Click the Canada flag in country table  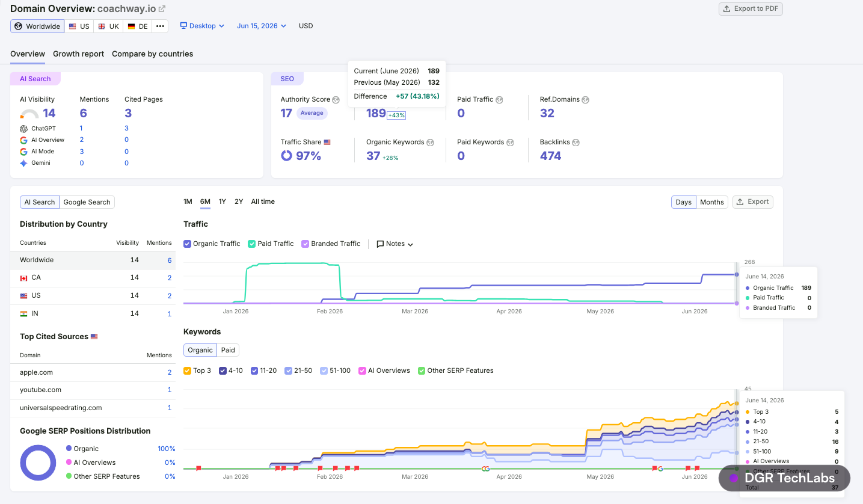click(24, 278)
